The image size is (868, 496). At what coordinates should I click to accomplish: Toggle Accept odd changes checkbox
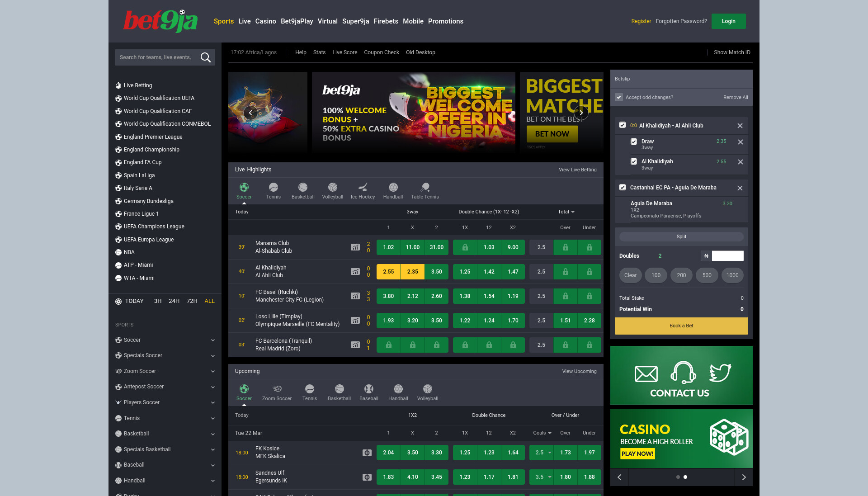(619, 97)
